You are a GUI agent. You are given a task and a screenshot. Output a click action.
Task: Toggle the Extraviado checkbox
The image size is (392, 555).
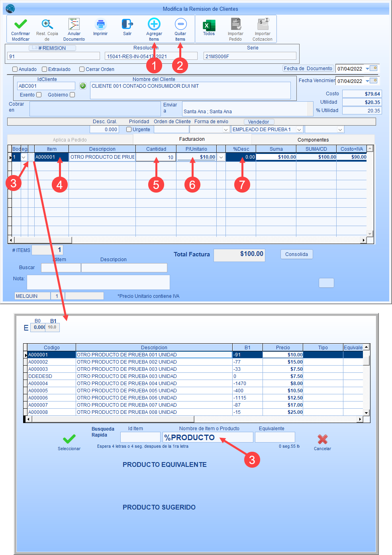45,69
